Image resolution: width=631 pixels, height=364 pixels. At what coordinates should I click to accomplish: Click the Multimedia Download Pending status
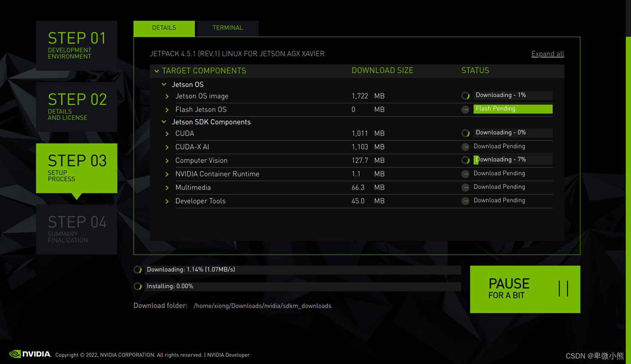pyautogui.click(x=499, y=187)
